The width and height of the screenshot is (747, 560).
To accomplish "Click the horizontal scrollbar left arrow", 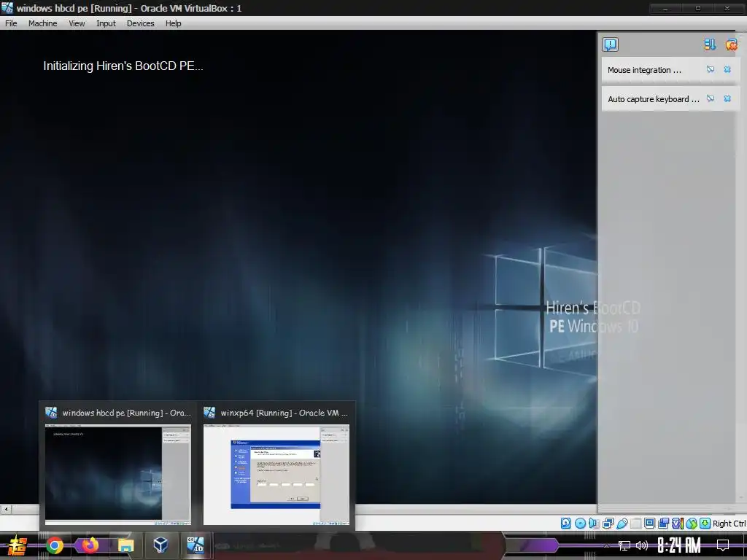I will 6,509.
